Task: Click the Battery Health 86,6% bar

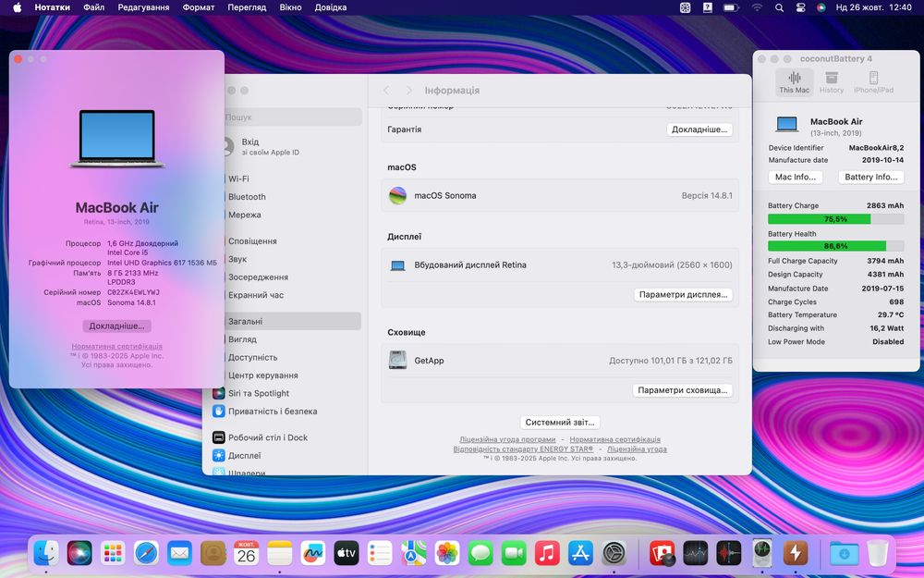Action: click(835, 246)
